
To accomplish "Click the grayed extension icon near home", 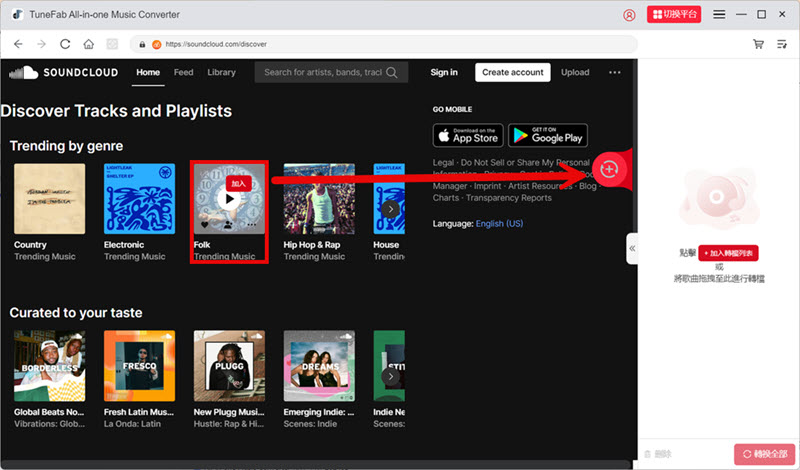I will [x=112, y=44].
